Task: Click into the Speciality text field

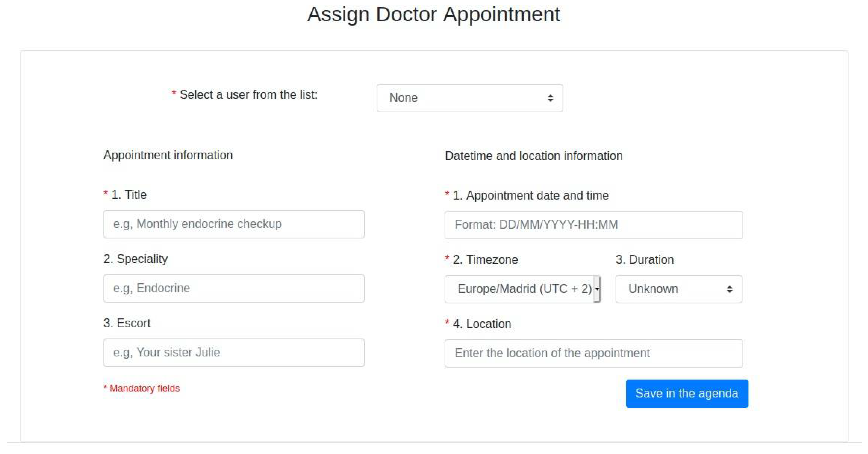Action: 234,288
